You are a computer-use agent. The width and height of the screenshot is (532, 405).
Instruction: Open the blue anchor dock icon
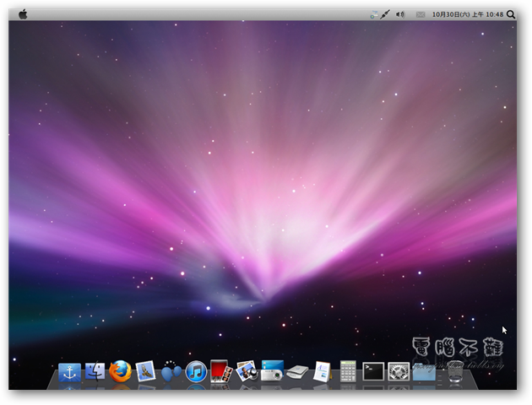tap(69, 372)
